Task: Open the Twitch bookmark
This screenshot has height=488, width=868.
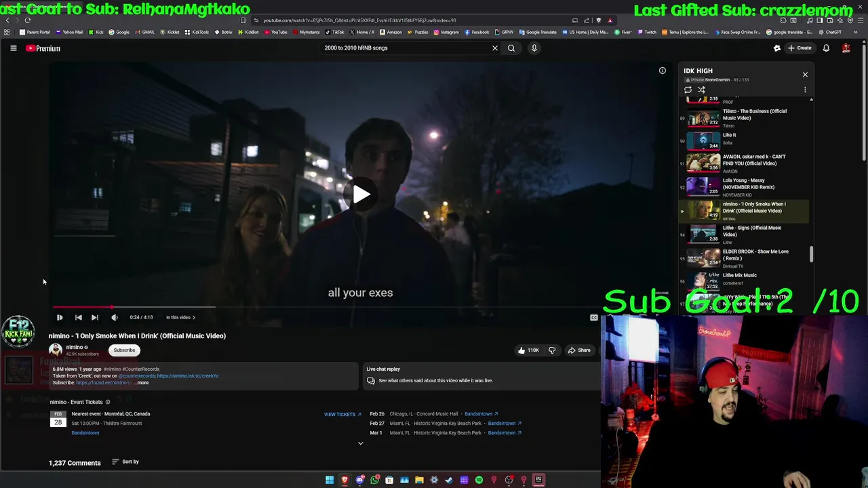Action: [646, 32]
